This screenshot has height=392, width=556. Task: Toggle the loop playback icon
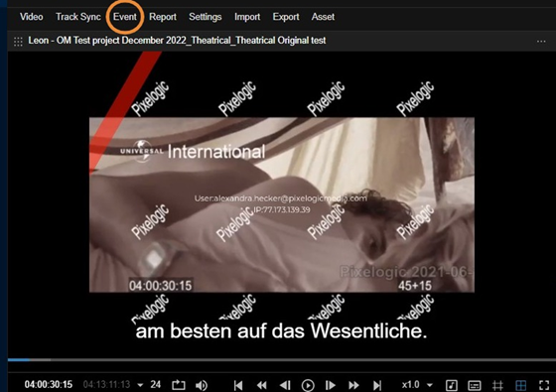pos(179,385)
